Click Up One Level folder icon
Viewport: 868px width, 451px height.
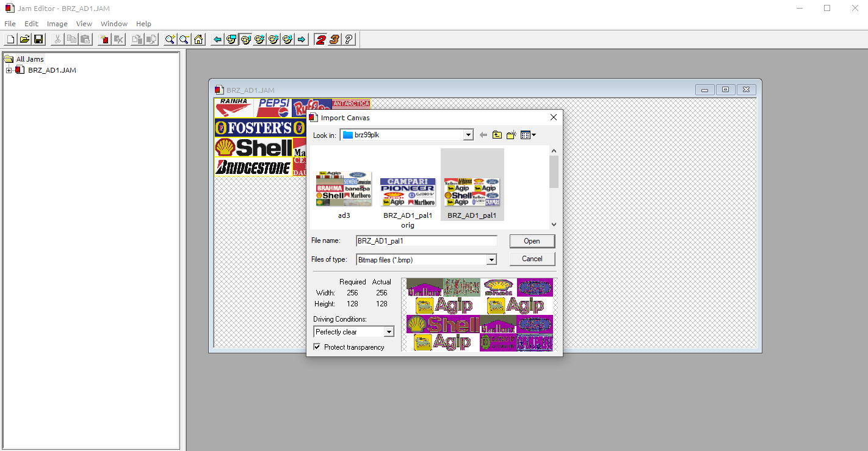(497, 135)
